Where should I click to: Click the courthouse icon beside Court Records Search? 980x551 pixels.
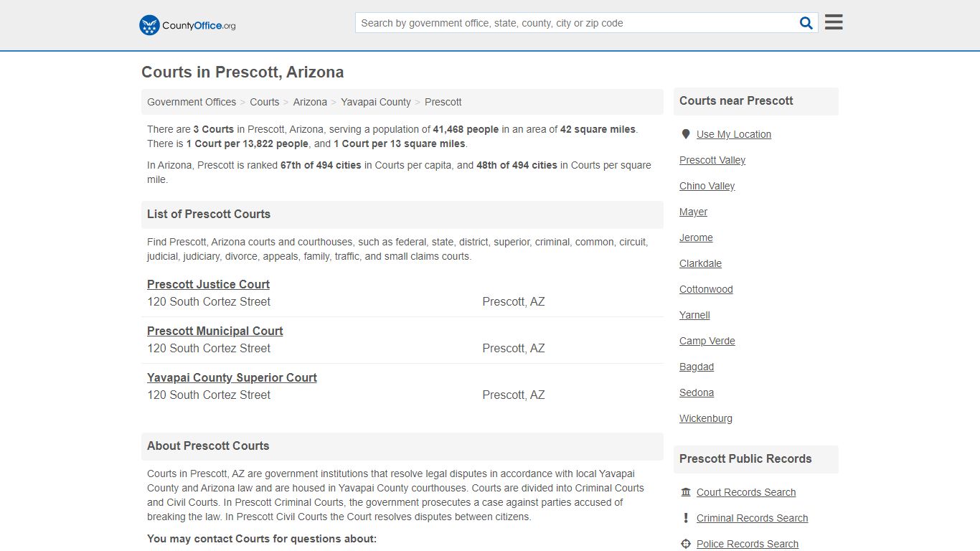click(684, 492)
